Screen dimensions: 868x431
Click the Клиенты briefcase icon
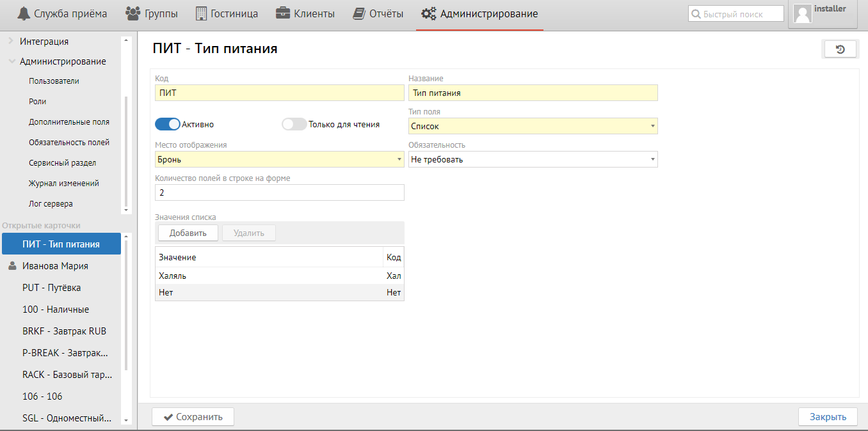tap(282, 13)
